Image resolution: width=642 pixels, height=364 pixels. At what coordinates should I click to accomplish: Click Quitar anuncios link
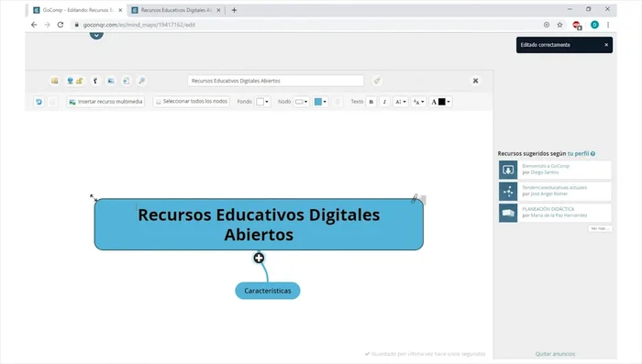555,354
